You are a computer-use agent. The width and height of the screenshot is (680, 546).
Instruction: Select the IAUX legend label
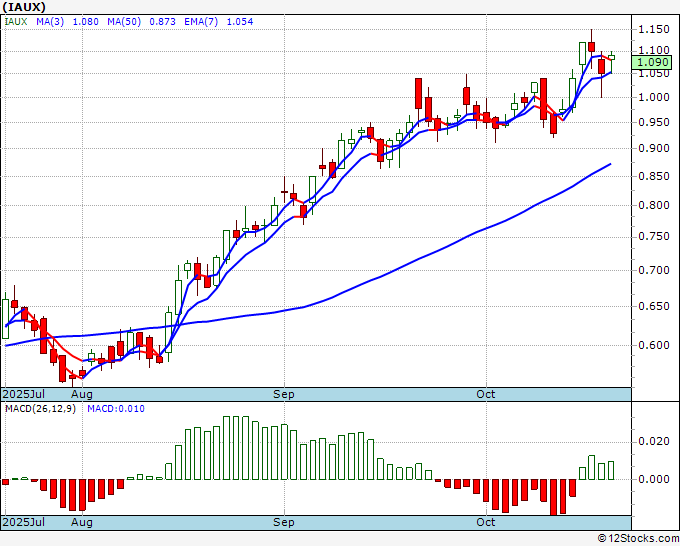pyautogui.click(x=16, y=22)
